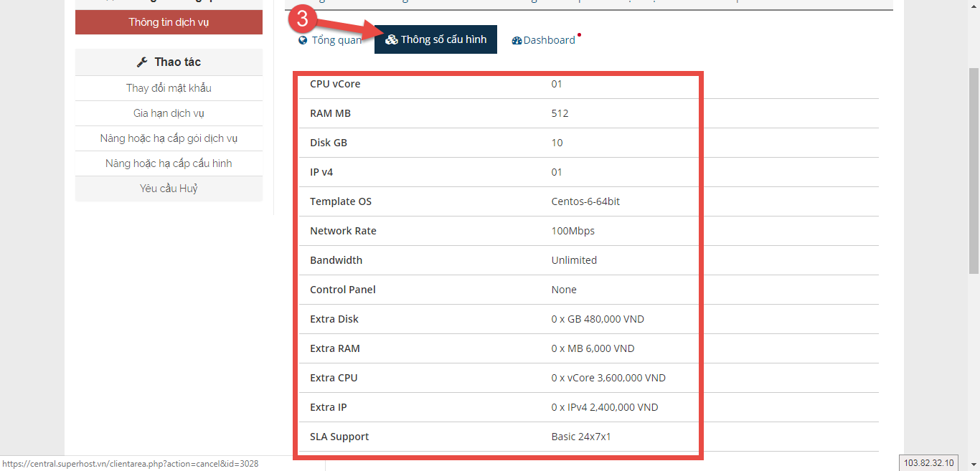This screenshot has width=980, height=471.
Task: Click the 103.82.32.10 IP badge
Action: (x=928, y=463)
